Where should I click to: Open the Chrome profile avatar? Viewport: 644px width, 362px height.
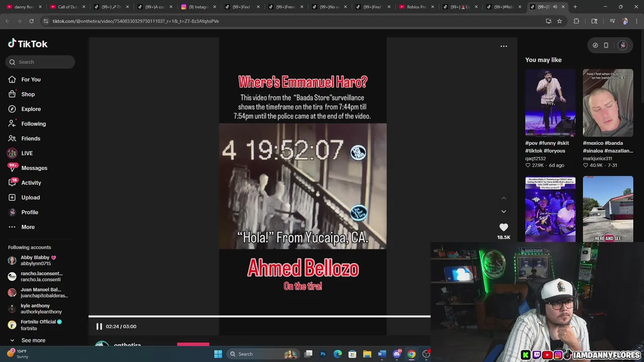tap(625, 21)
